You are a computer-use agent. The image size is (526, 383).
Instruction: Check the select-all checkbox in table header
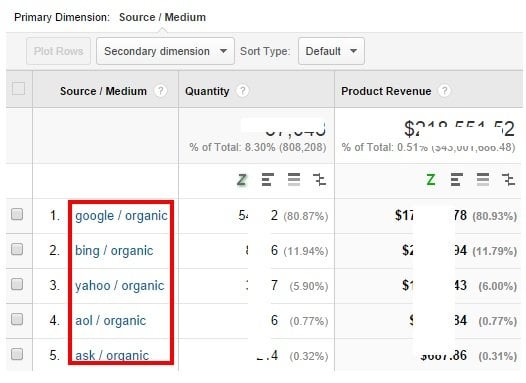click(18, 89)
